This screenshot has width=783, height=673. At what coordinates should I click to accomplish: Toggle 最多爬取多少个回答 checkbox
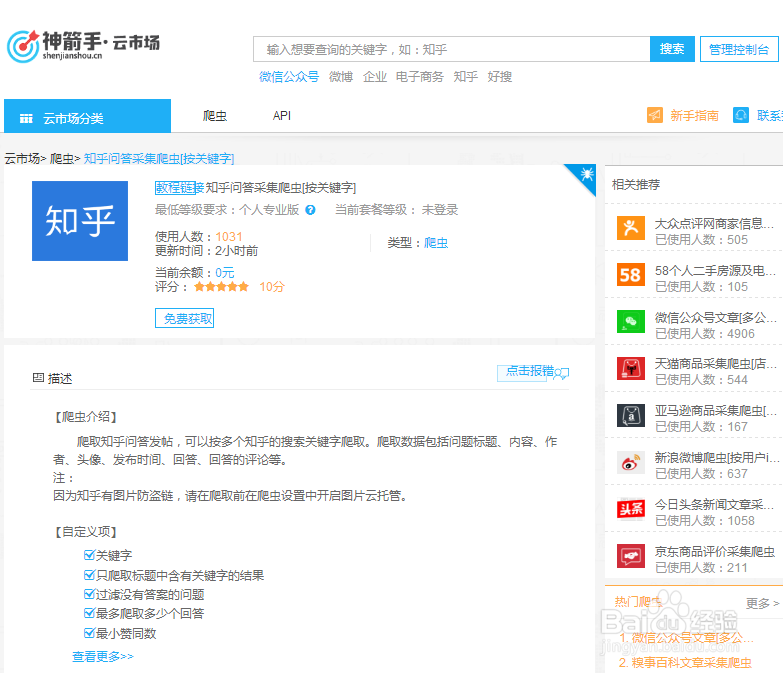[x=89, y=613]
